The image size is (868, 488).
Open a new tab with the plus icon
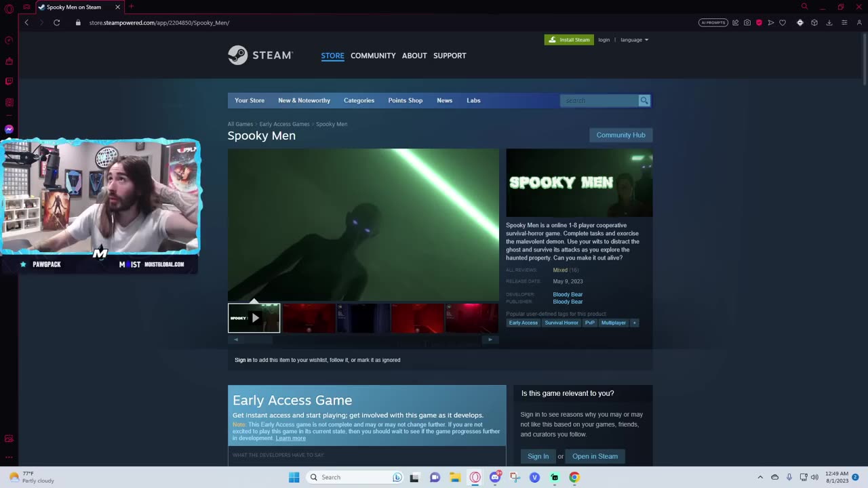(x=131, y=7)
